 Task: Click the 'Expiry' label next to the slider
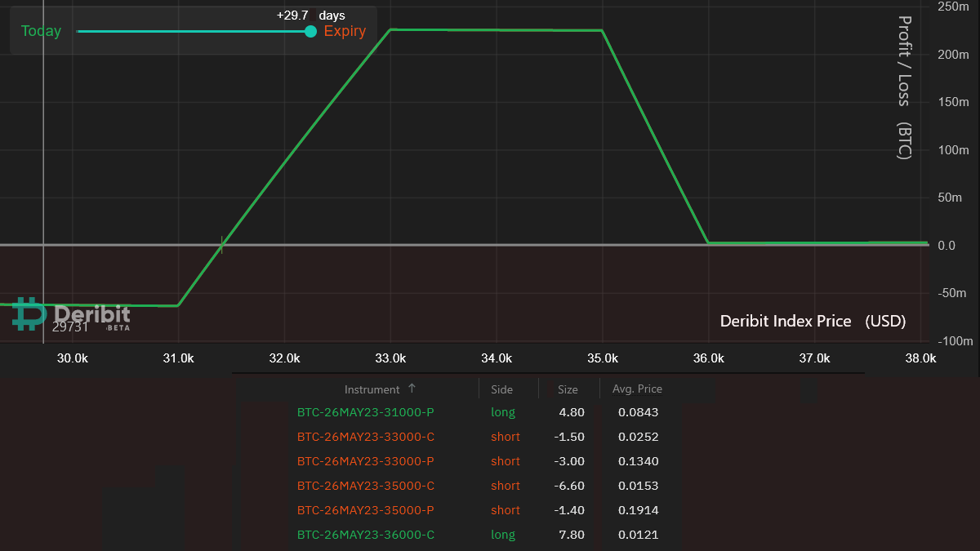[345, 31]
